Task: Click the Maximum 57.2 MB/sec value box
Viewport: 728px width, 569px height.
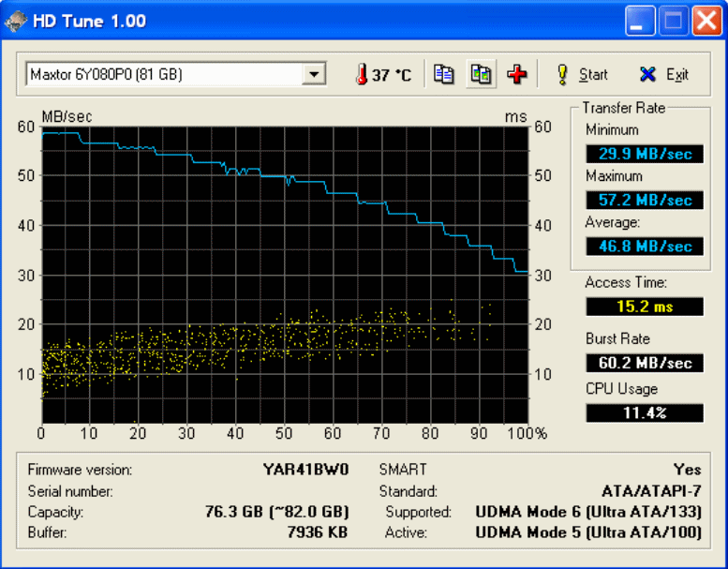Action: click(x=645, y=201)
